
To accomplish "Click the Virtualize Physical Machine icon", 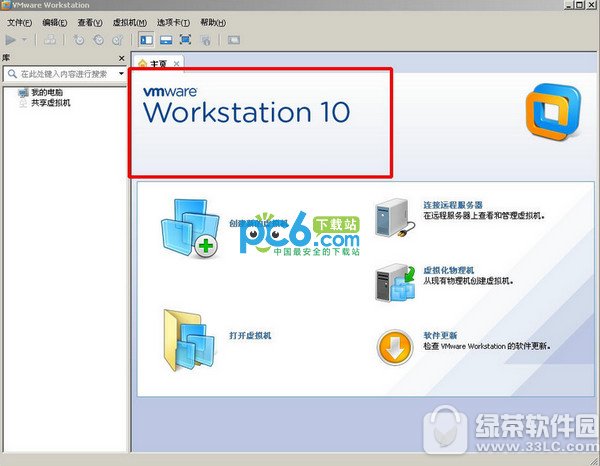I will [393, 284].
